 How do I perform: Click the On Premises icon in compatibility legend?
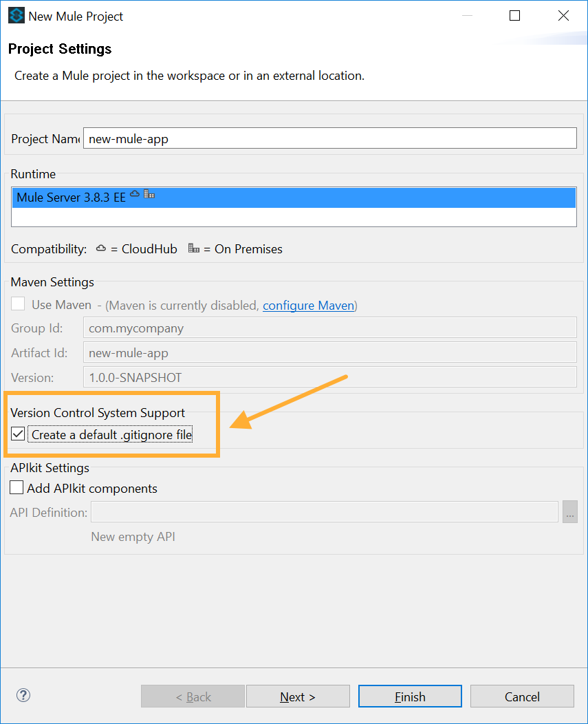tap(195, 248)
